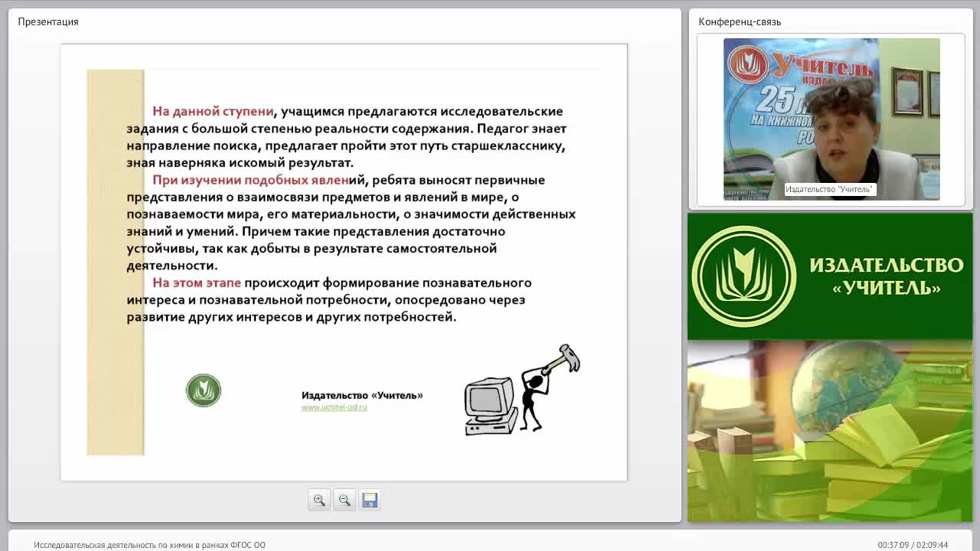Click the globe and books banner image
The image size is (980, 551).
pos(830,432)
